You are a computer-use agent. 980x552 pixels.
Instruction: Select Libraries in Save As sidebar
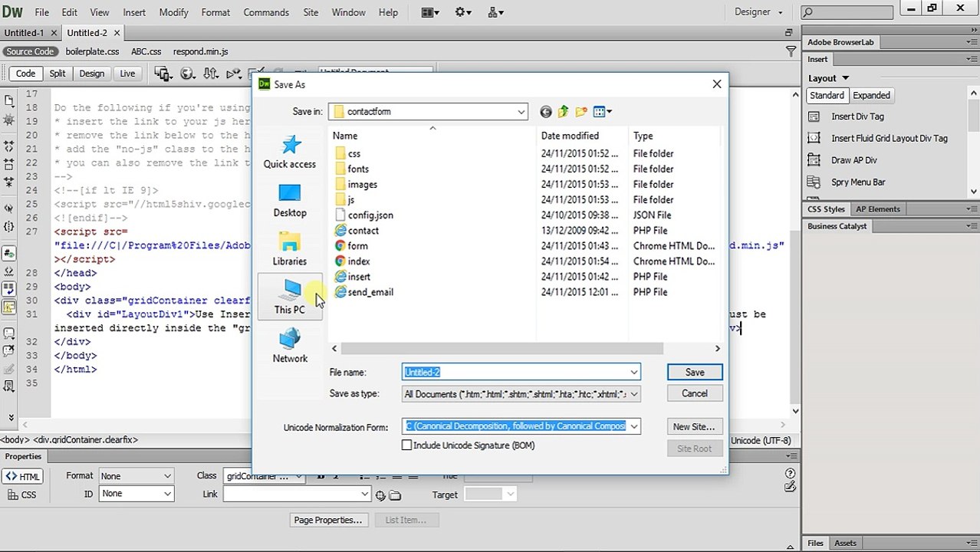pyautogui.click(x=290, y=248)
